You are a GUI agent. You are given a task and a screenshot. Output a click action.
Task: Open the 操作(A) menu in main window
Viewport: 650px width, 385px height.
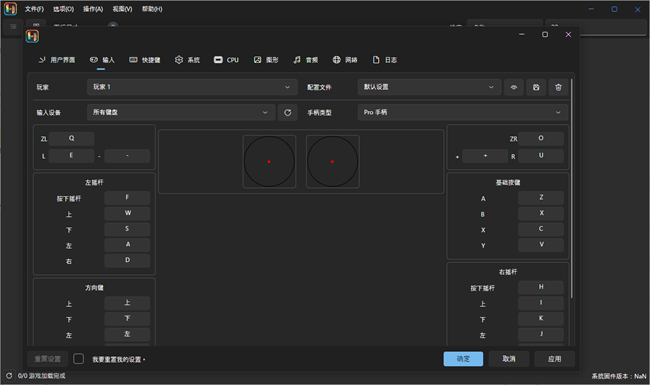coord(93,9)
